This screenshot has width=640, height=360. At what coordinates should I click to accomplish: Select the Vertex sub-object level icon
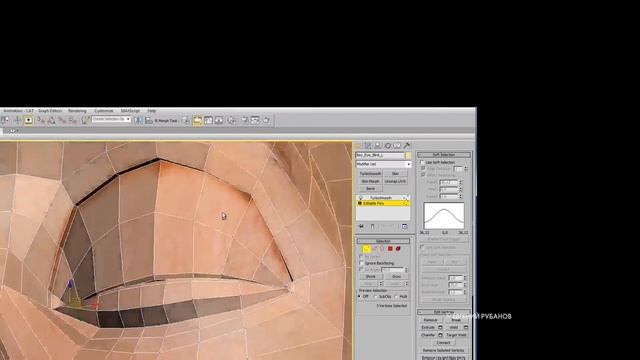(366, 249)
